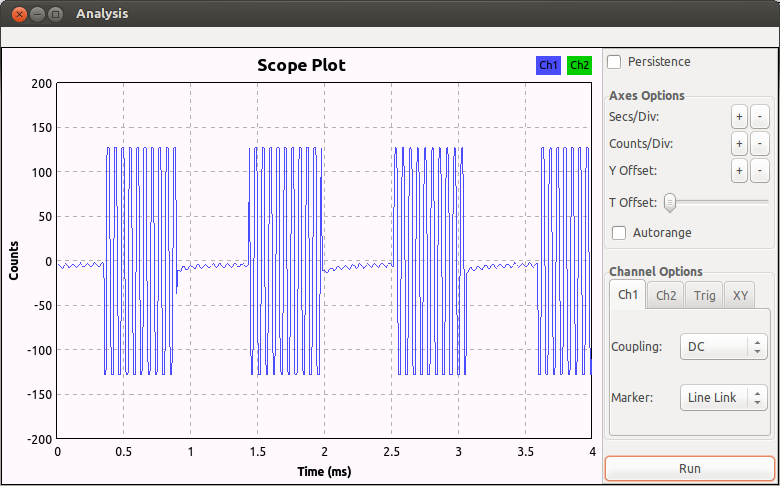Decrease Secs/Div with the minus button
Screen dimensions: 780x486
[760, 117]
